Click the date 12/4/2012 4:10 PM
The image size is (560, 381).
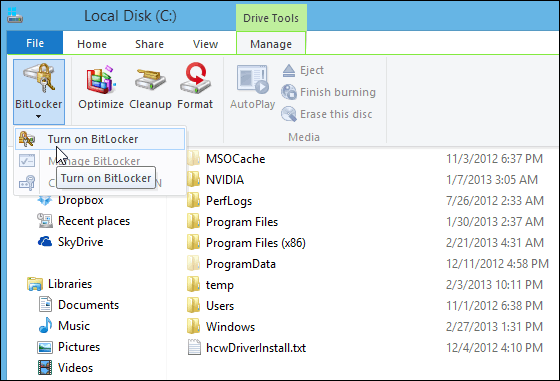(x=494, y=348)
